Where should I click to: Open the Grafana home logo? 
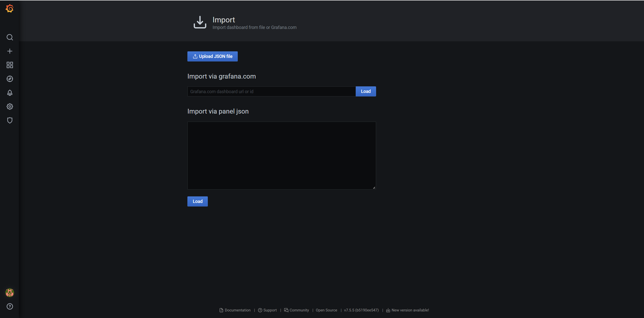(x=10, y=9)
